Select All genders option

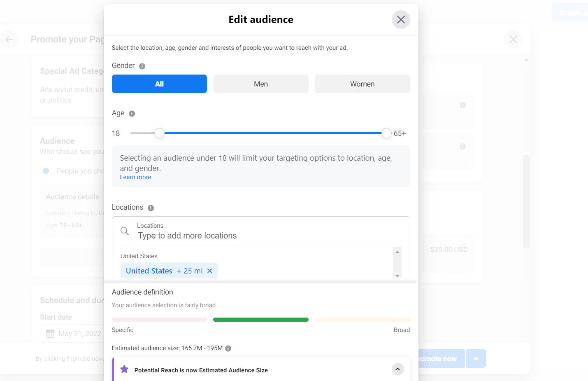(159, 84)
